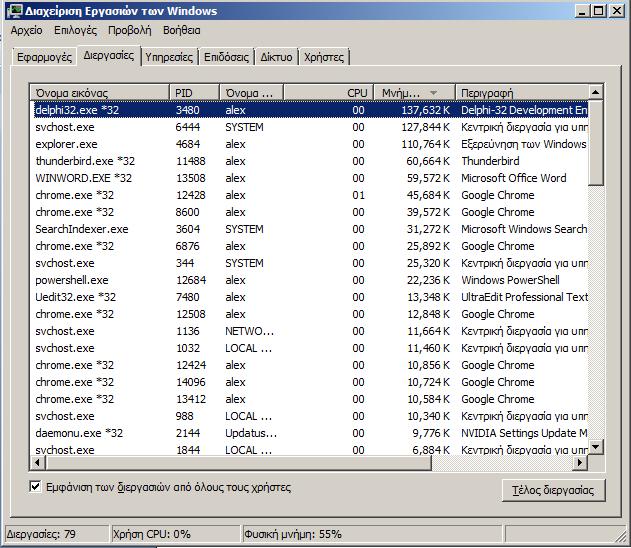Select chrome.exe with PID 12428

click(x=310, y=195)
